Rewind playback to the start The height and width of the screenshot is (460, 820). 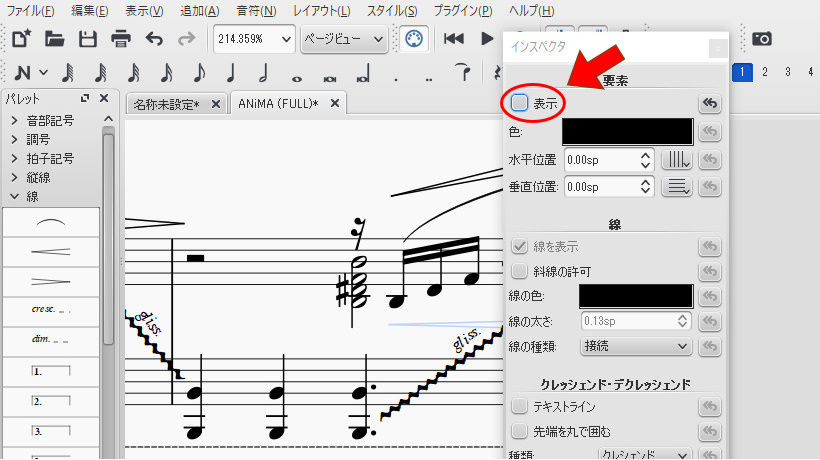[x=453, y=39]
